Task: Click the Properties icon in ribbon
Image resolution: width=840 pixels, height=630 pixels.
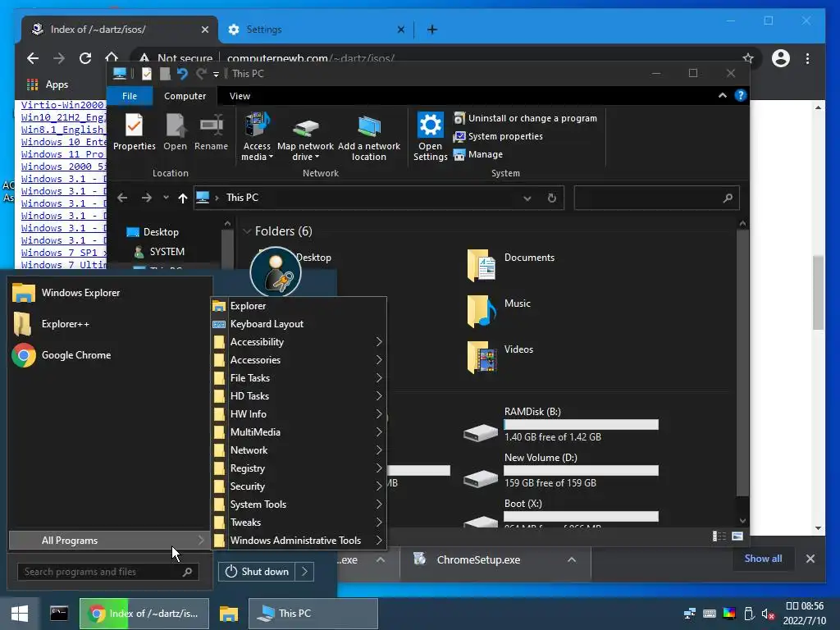Action: [134, 132]
